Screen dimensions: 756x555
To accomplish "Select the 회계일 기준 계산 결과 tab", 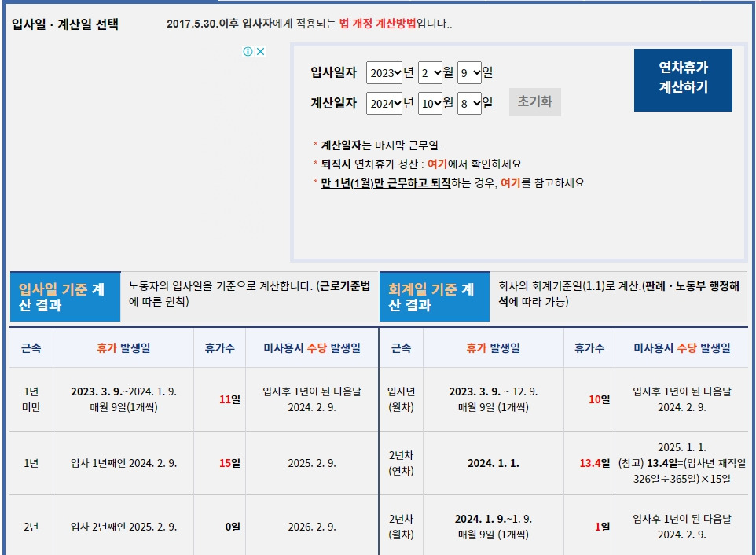I will (x=435, y=296).
